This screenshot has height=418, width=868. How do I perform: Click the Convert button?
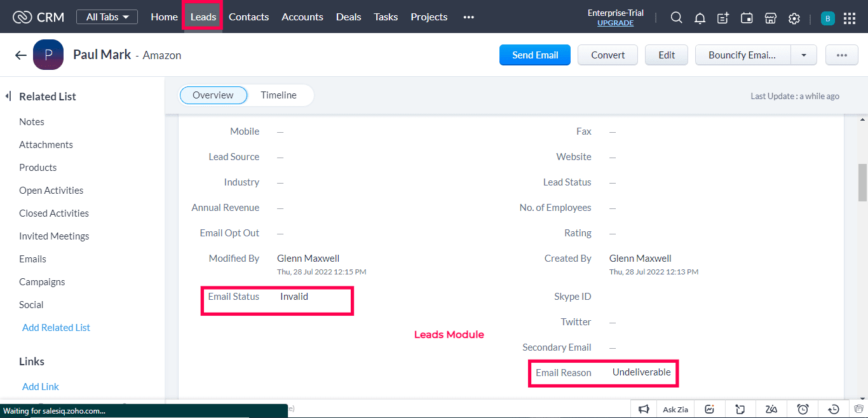pos(608,55)
